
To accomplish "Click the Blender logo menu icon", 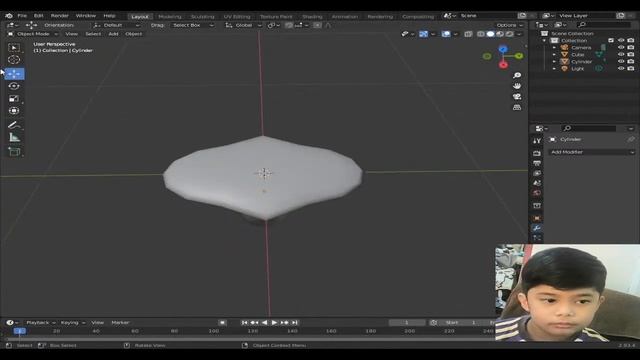I will pyautogui.click(x=9, y=16).
